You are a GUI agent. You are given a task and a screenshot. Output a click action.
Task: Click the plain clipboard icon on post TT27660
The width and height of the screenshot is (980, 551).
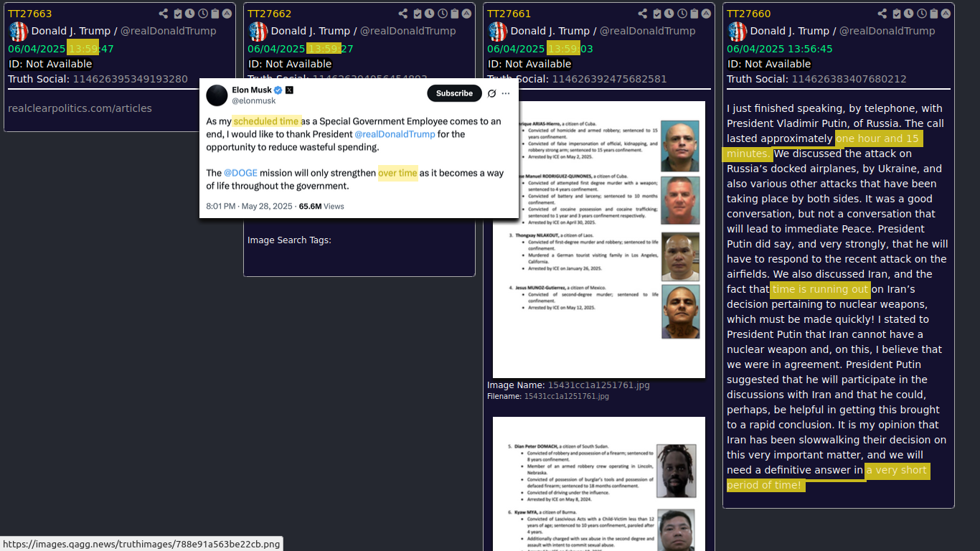coord(934,14)
